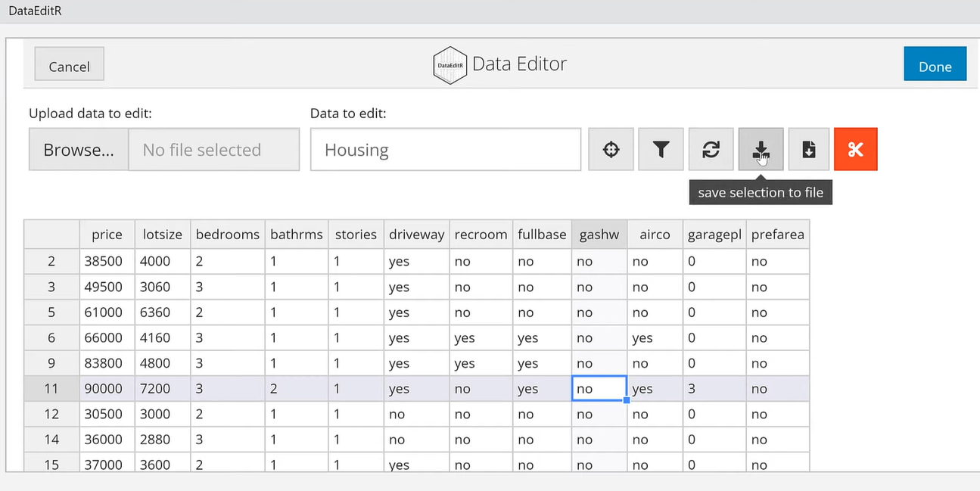The image size is (980, 491).
Task: Select the prefarea column header
Action: tap(778, 235)
